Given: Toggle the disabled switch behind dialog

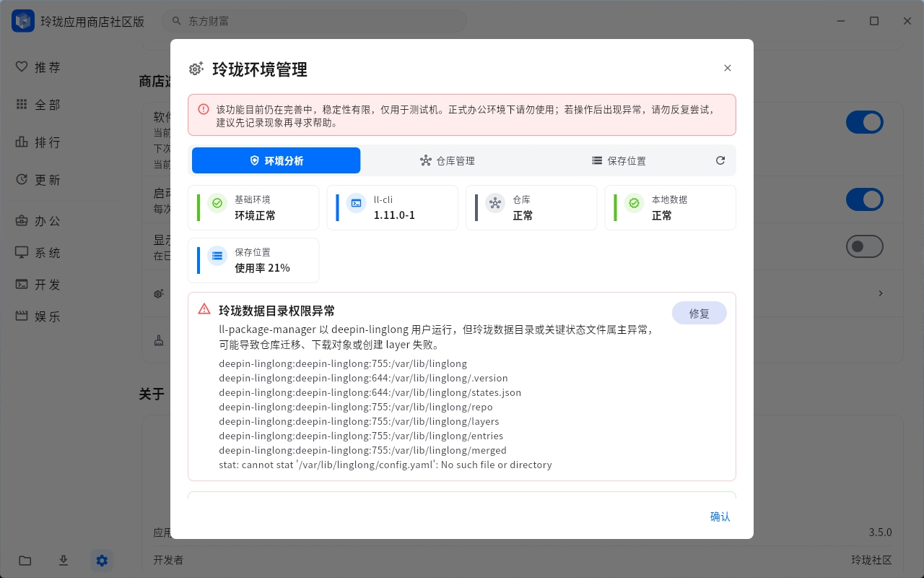Looking at the screenshot, I should point(865,246).
